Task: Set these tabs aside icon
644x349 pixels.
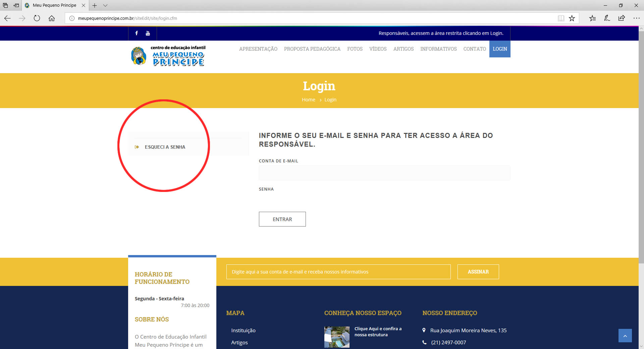Action: click(x=16, y=5)
